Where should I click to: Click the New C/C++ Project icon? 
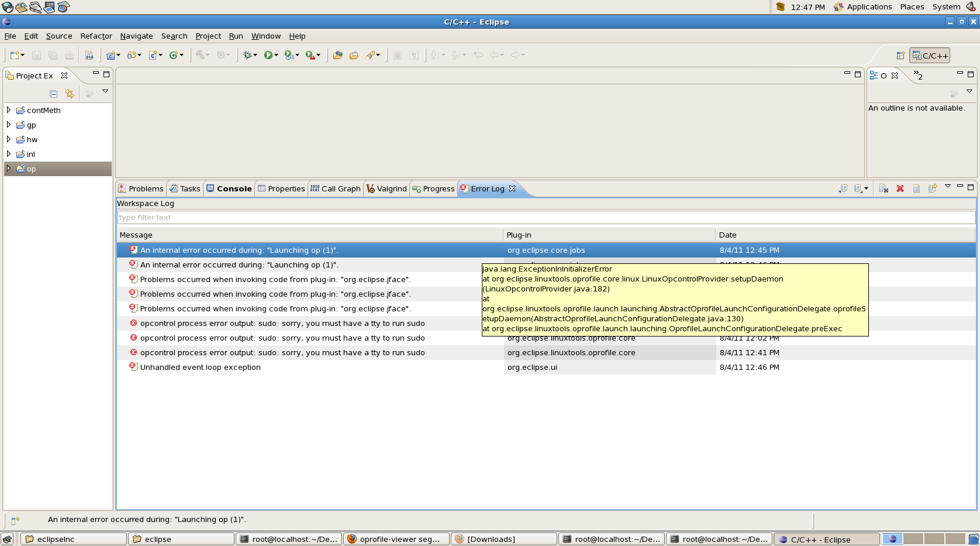pos(111,55)
